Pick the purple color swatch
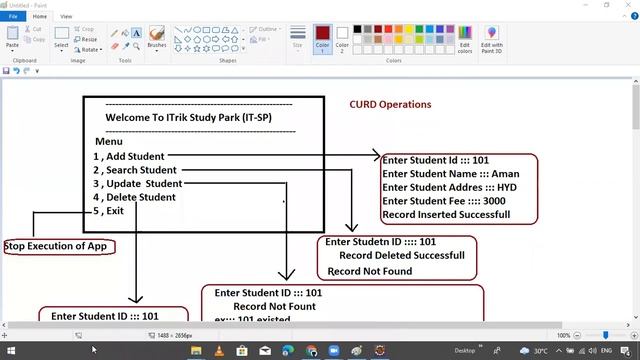This screenshot has height=360, width=640. pyautogui.click(x=450, y=29)
